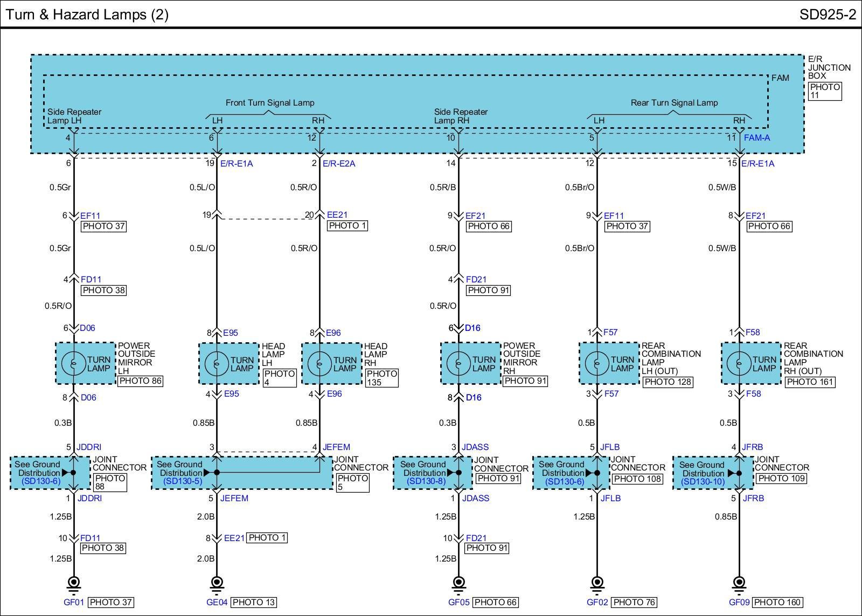862x616 pixels.
Task: Open PHOTO 128 for Rear Combination Lamp LH
Action: tap(667, 382)
